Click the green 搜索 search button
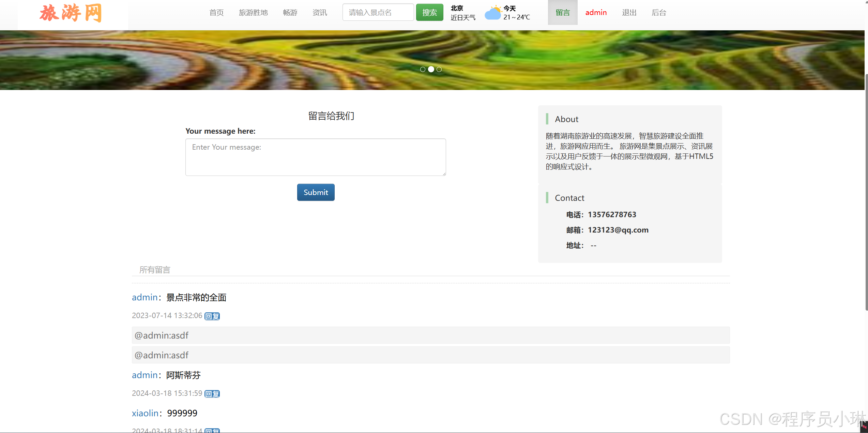The image size is (868, 433). tap(429, 12)
